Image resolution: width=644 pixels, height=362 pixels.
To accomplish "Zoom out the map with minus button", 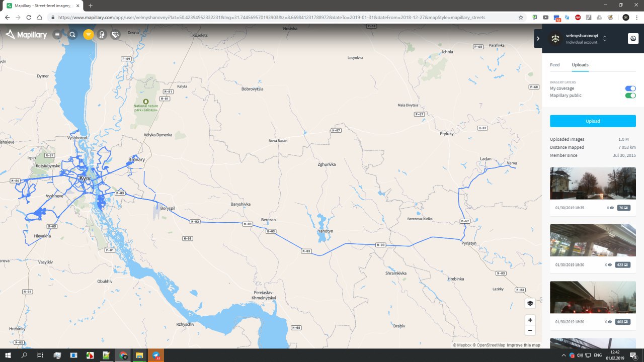I will point(530,330).
